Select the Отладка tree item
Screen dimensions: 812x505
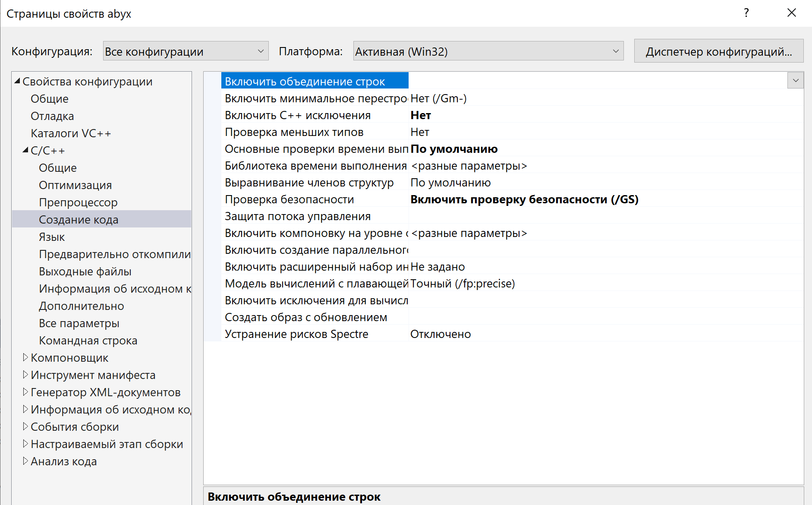click(x=52, y=116)
